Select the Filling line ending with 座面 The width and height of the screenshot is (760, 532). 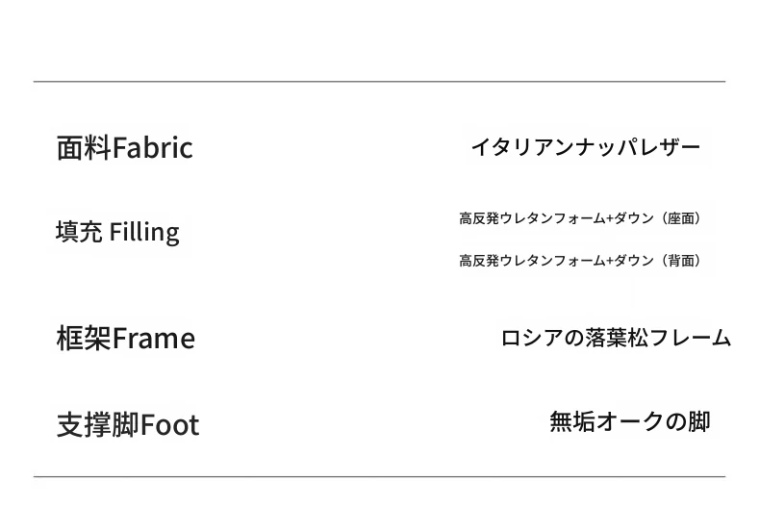pos(580,218)
